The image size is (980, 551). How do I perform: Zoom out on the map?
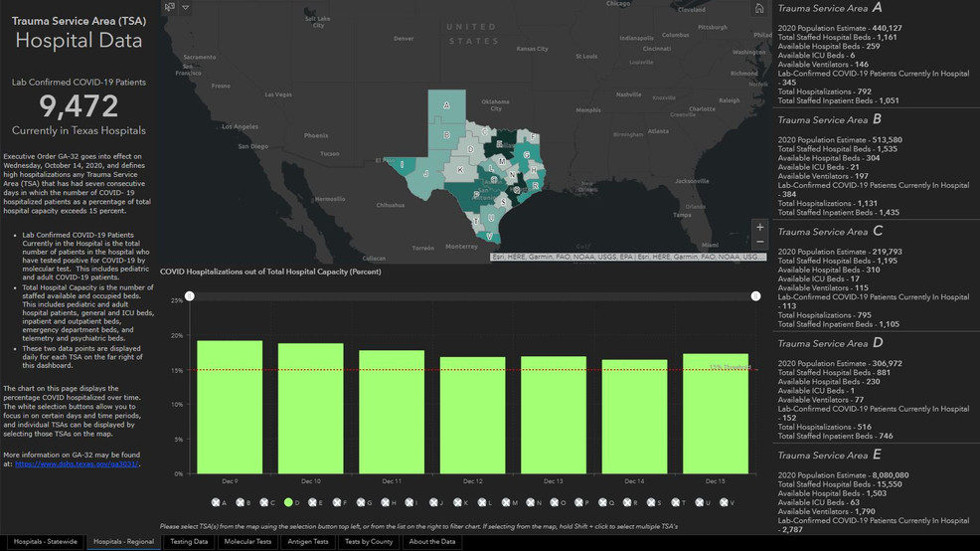click(x=760, y=242)
